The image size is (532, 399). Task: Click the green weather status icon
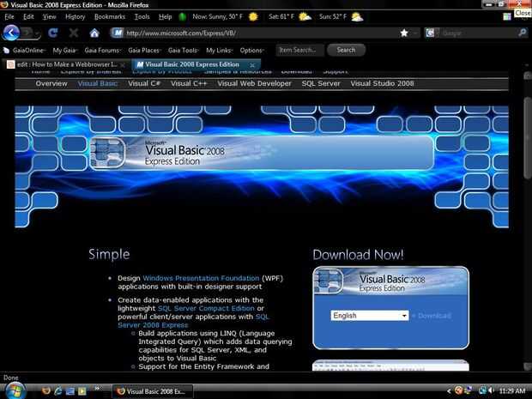click(x=182, y=16)
